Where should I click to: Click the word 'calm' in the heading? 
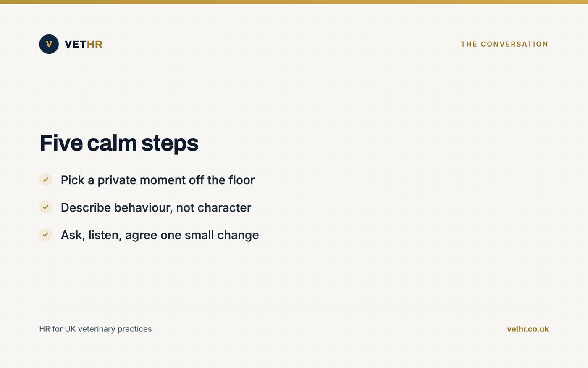click(112, 143)
